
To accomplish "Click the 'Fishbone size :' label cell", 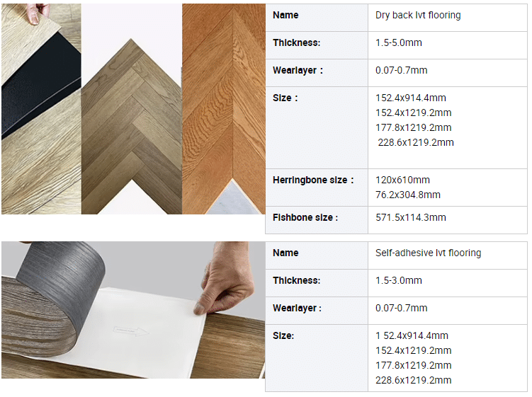I will click(x=317, y=220).
